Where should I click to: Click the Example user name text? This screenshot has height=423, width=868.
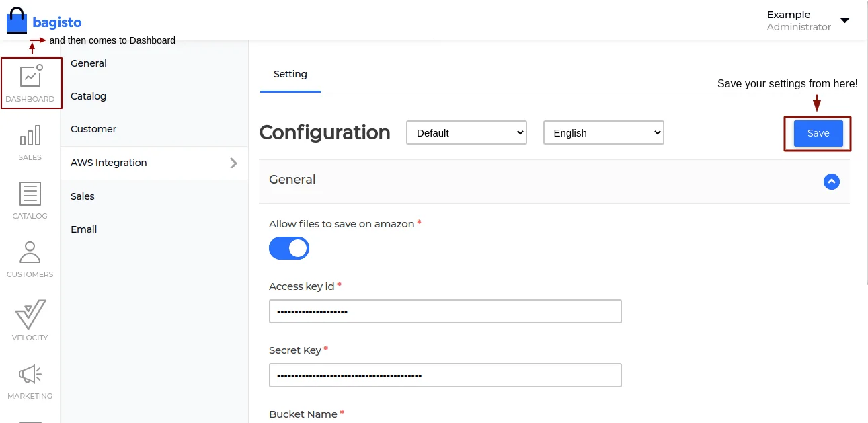(x=789, y=15)
